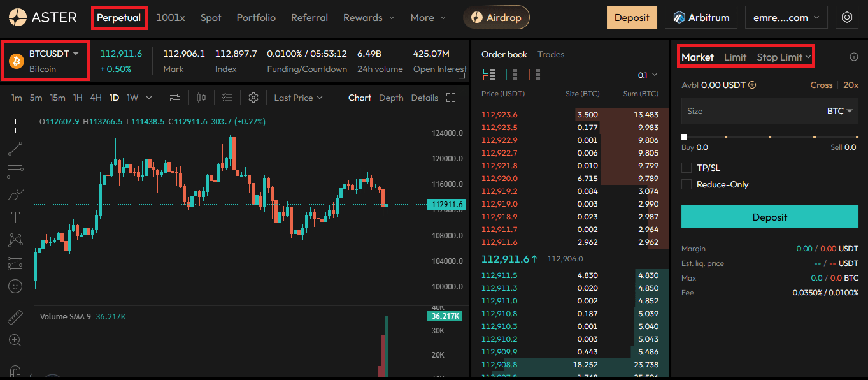This screenshot has width=868, height=380.
Task: Click the Size input field
Action: point(751,111)
